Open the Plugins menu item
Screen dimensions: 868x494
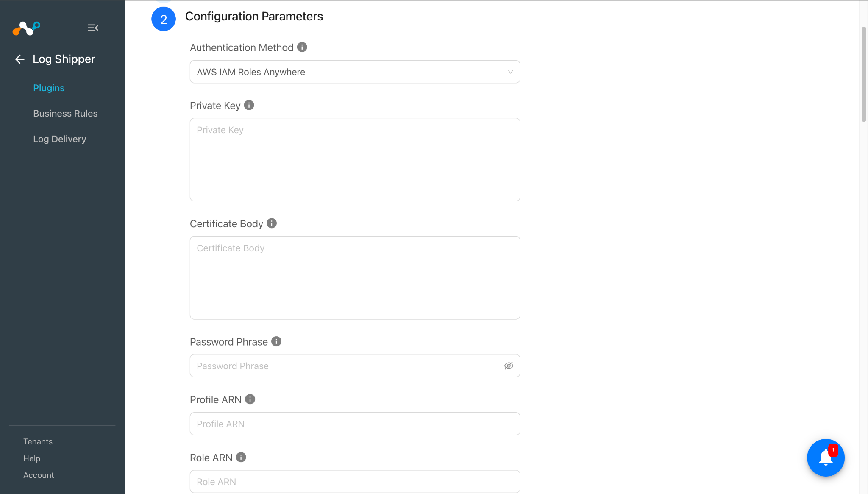click(x=49, y=88)
